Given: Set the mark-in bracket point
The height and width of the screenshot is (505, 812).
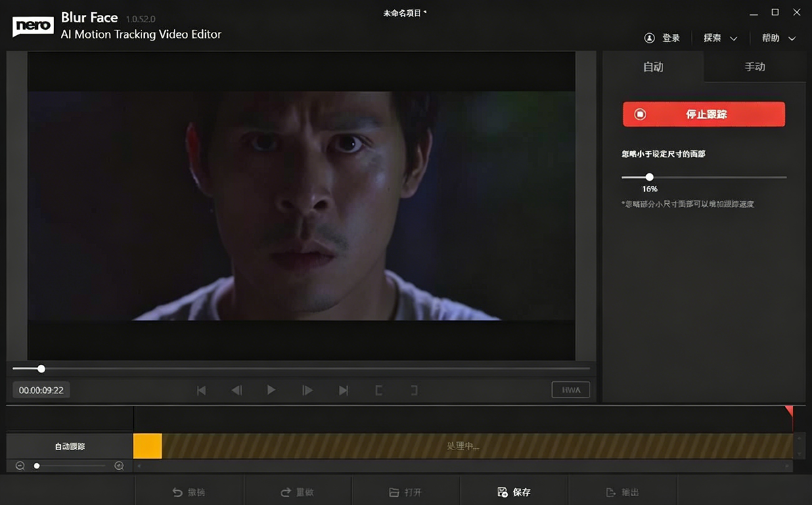Looking at the screenshot, I should coord(379,390).
